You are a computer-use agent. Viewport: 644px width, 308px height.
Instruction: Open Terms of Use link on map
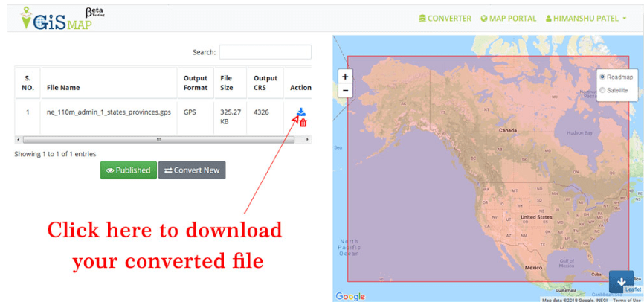click(x=626, y=301)
